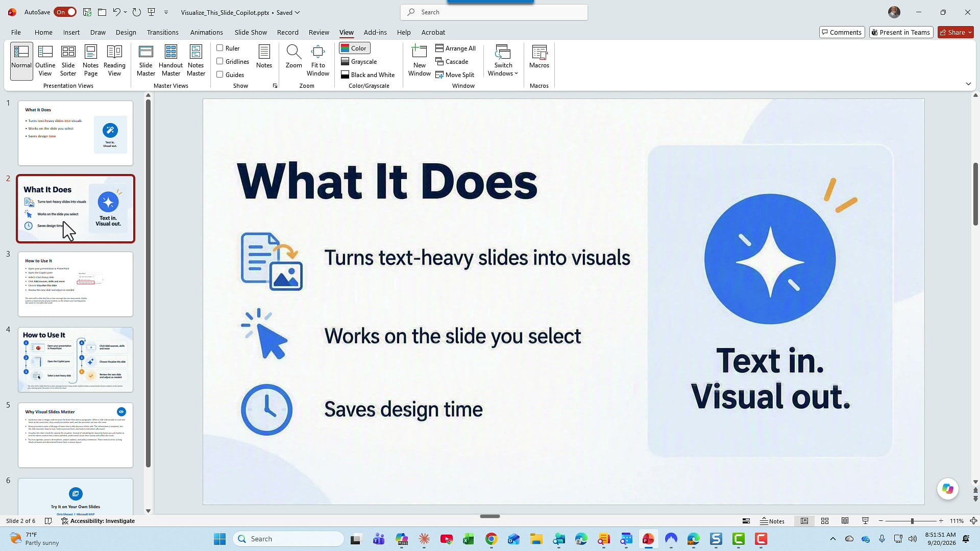Show hidden system tray icons

pyautogui.click(x=832, y=539)
